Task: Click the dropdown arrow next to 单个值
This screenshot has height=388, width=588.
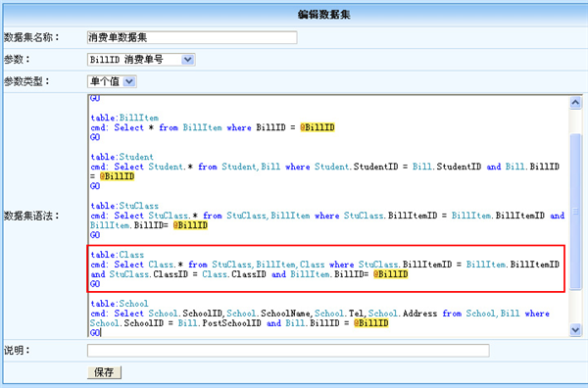Action: click(x=129, y=81)
